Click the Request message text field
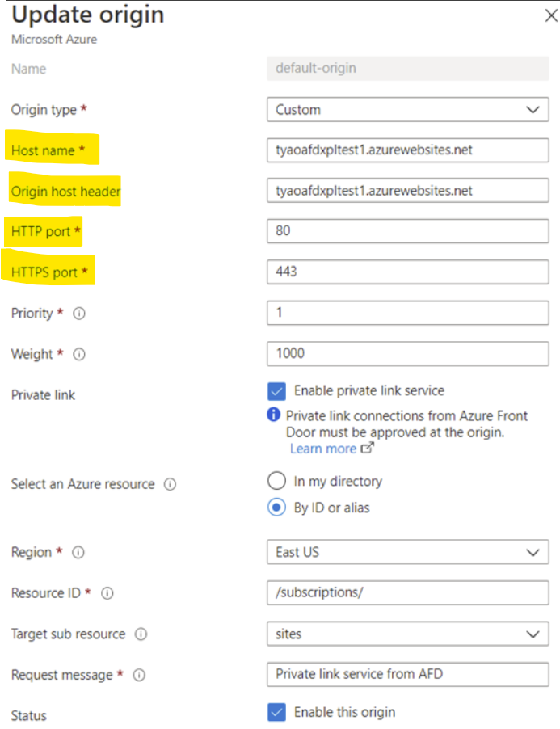Screen dimensions: 560x729 tap(407, 674)
